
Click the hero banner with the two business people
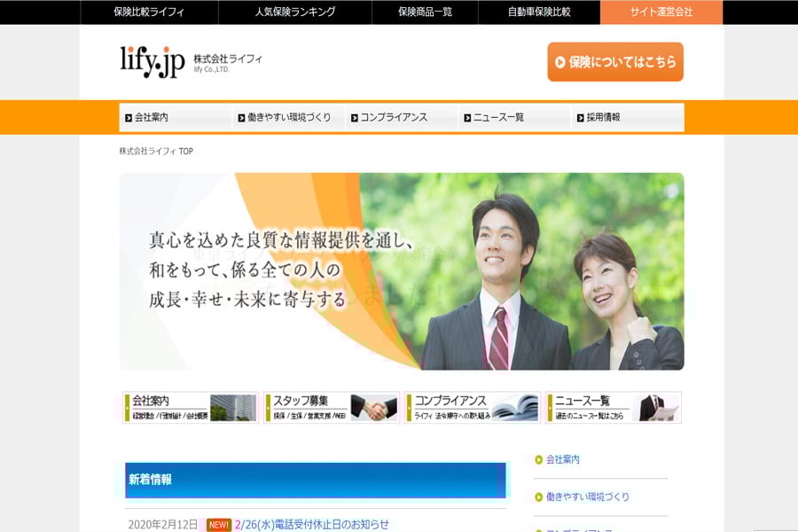(x=402, y=271)
